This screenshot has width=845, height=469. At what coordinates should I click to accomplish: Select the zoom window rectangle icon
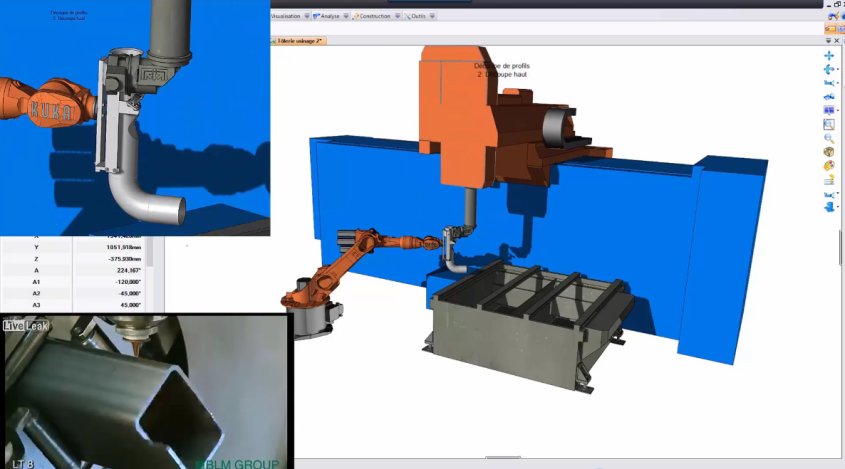click(x=829, y=125)
